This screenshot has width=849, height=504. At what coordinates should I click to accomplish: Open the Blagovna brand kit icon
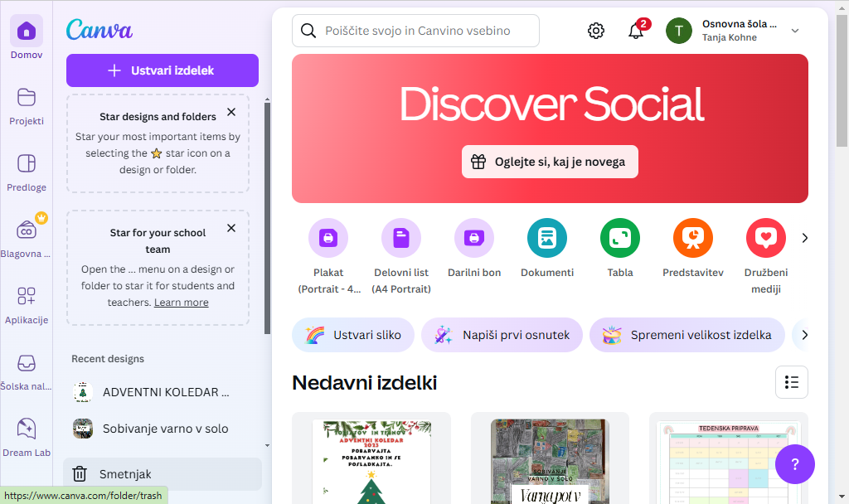pyautogui.click(x=26, y=230)
